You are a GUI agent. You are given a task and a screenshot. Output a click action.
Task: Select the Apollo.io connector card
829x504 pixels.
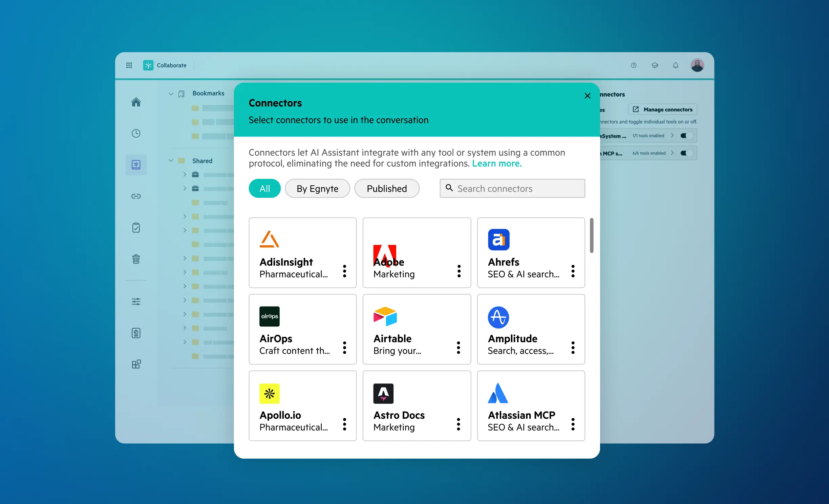pyautogui.click(x=303, y=406)
